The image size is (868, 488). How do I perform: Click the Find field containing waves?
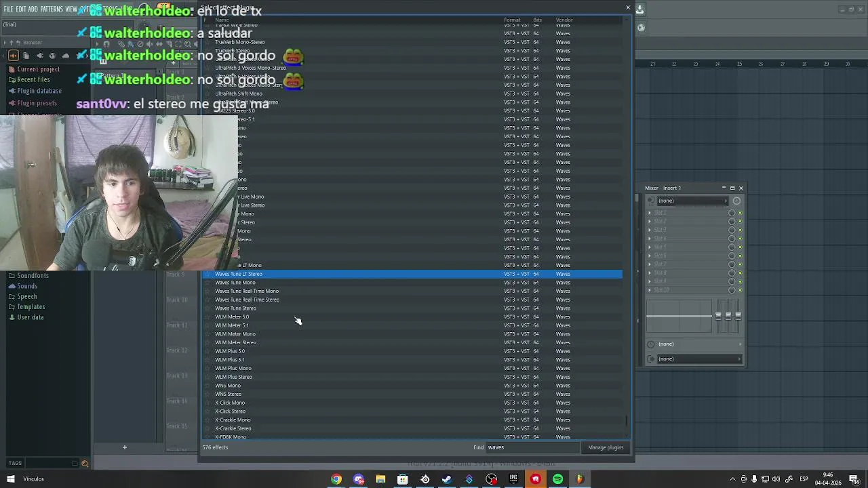(x=532, y=447)
